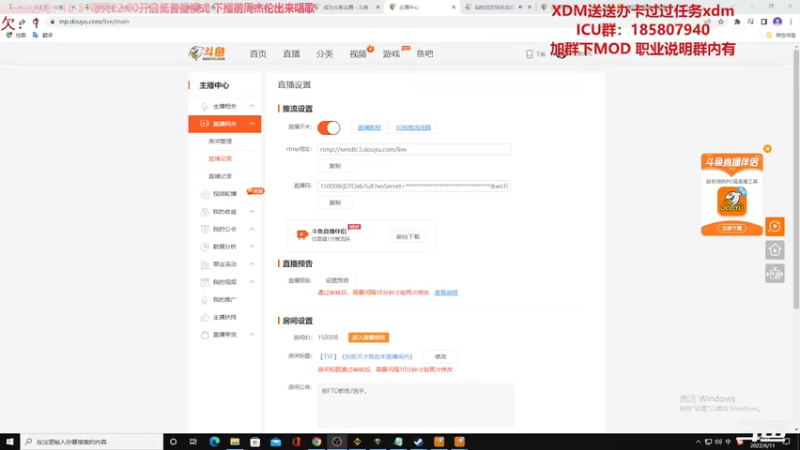
Task: Click the video icon in 直播相关 row
Action: point(205,123)
